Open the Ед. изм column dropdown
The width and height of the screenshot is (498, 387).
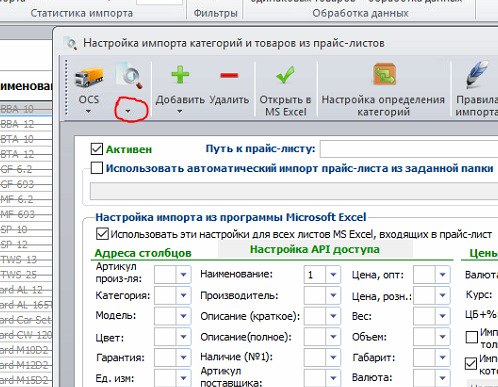[183, 378]
